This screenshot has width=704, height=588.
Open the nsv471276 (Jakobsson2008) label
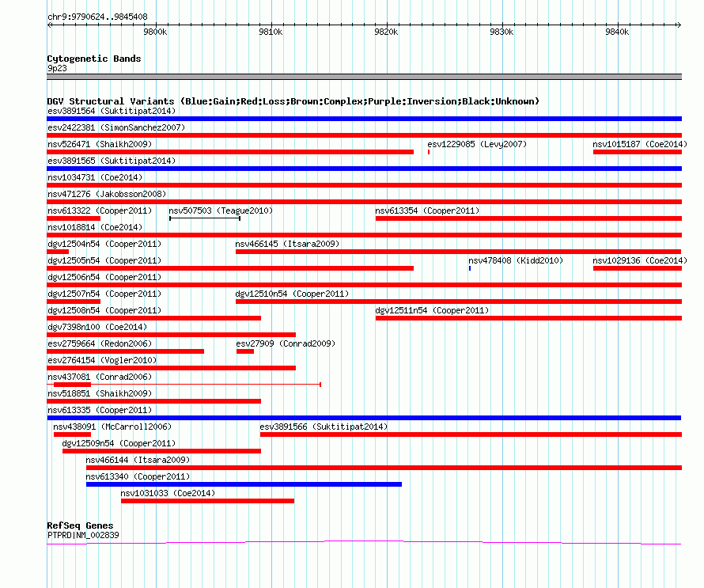(107, 194)
